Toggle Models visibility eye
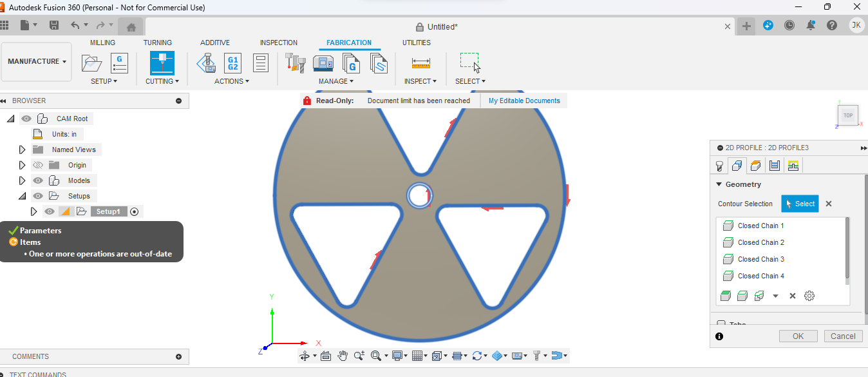The image size is (868, 377). click(x=38, y=180)
